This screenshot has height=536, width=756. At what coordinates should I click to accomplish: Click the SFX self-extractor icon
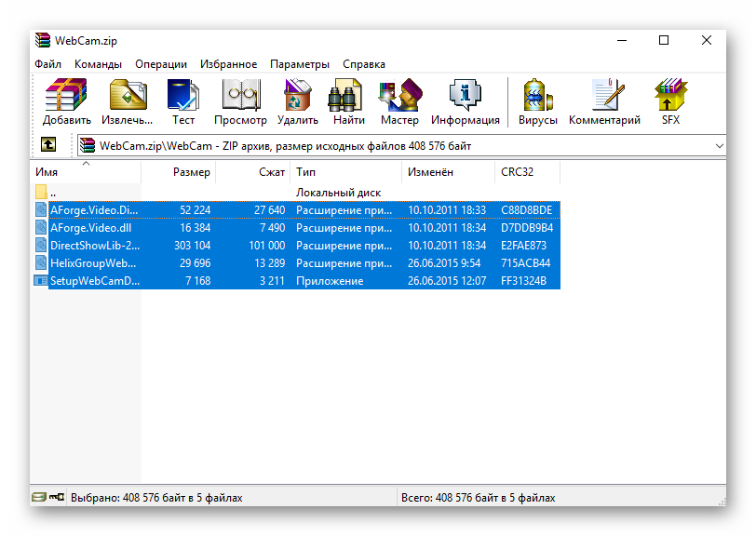(670, 100)
